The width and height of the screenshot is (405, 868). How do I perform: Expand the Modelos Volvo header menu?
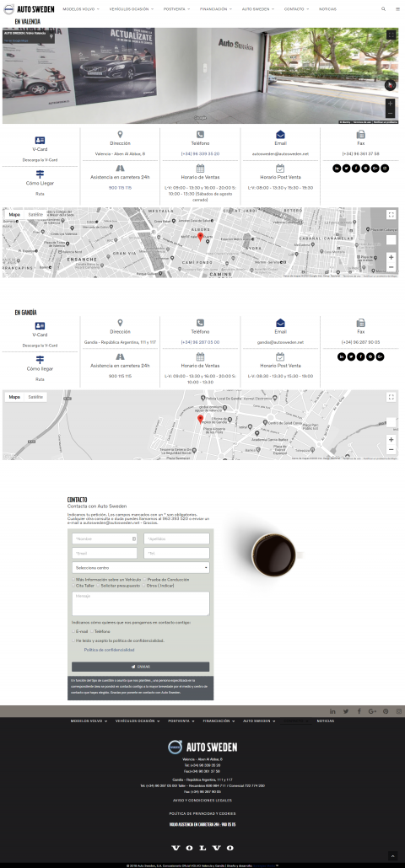pyautogui.click(x=80, y=9)
